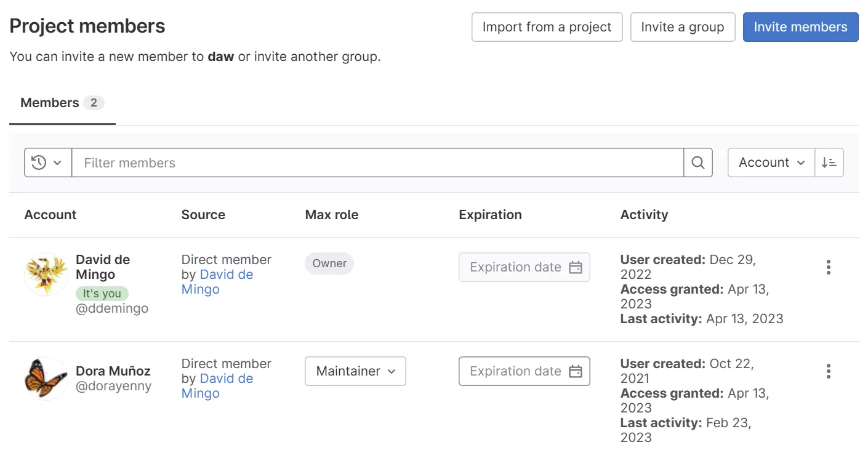This screenshot has height=458, width=868.
Task: Focus the Filter members search field
Action: [377, 163]
